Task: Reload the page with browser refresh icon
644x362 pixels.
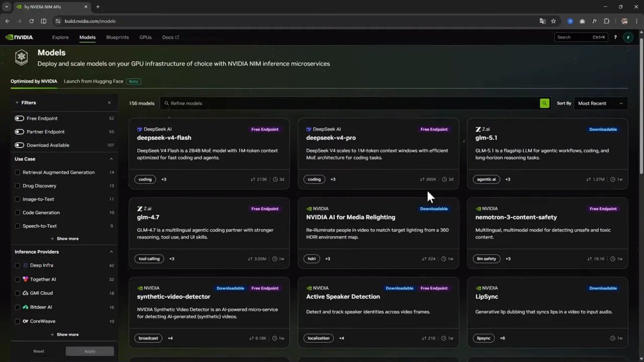Action: 31,21
